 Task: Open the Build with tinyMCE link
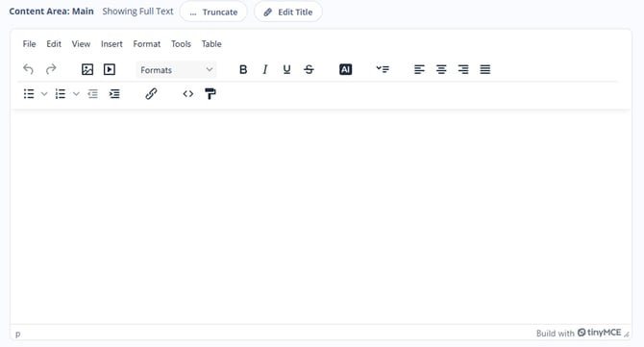(x=579, y=333)
